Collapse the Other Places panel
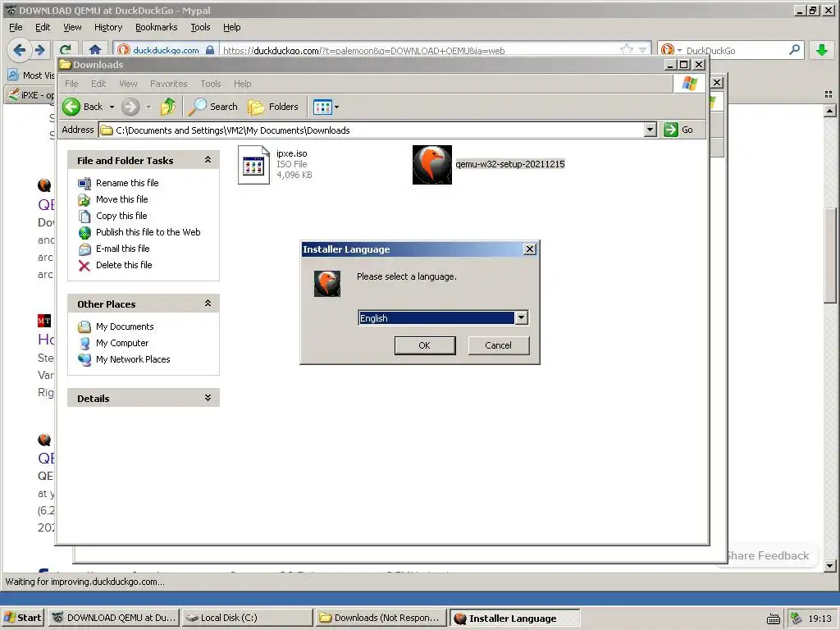 click(208, 304)
